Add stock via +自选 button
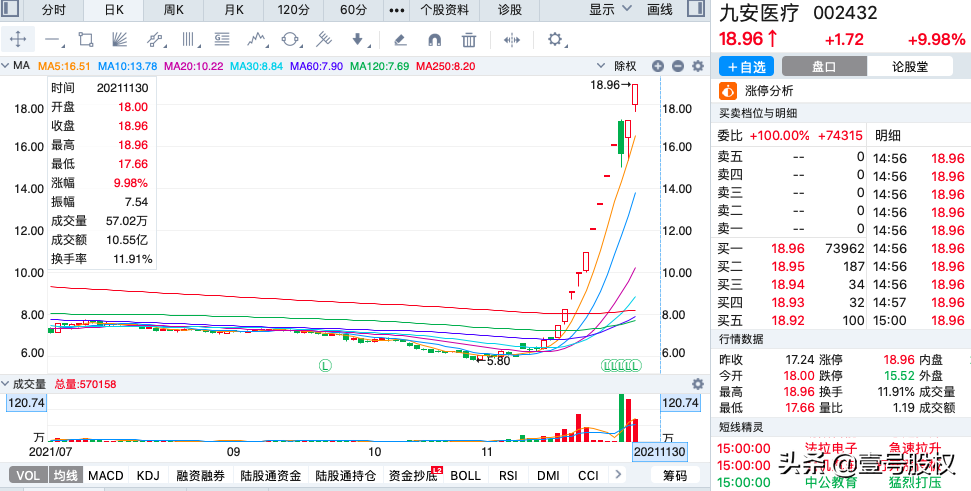The image size is (971, 491). pos(747,67)
